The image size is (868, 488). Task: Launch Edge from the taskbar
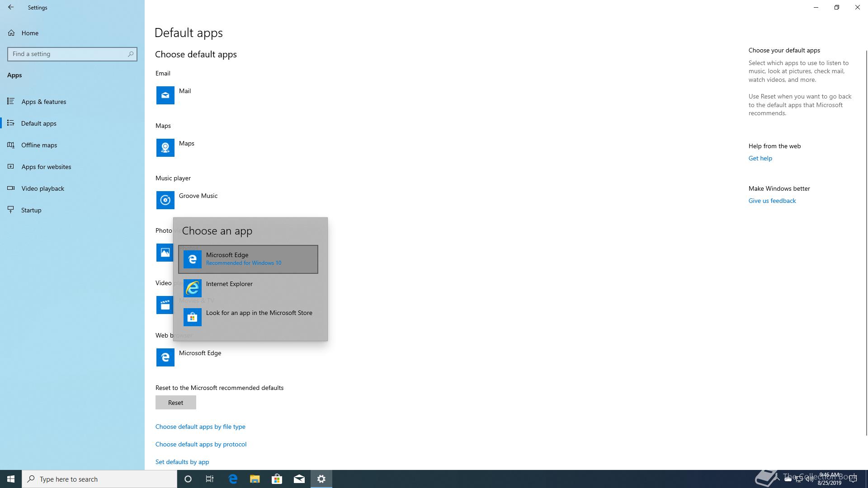click(233, 479)
